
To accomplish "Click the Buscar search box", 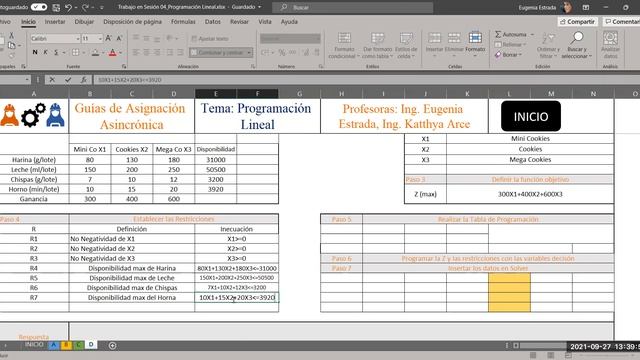I will click(353, 7).
